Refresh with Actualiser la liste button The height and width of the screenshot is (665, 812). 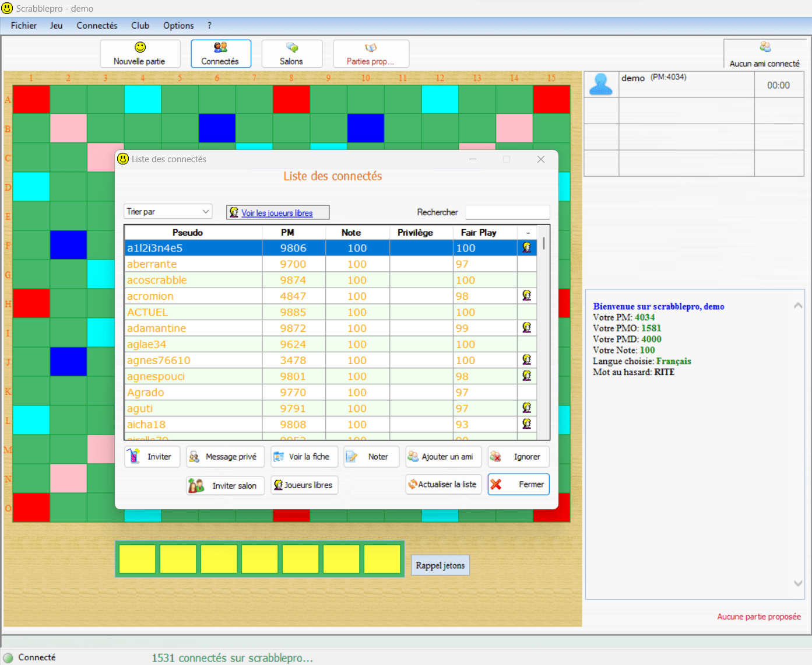pyautogui.click(x=443, y=484)
